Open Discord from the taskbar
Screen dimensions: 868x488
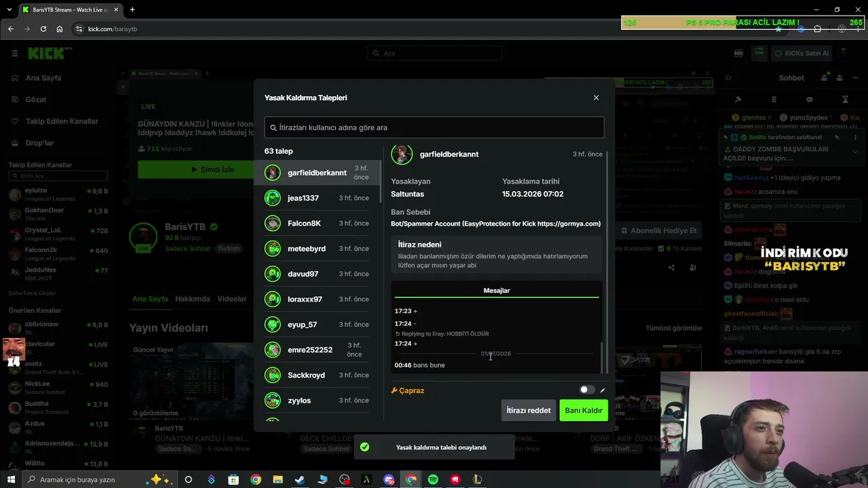pos(389,479)
